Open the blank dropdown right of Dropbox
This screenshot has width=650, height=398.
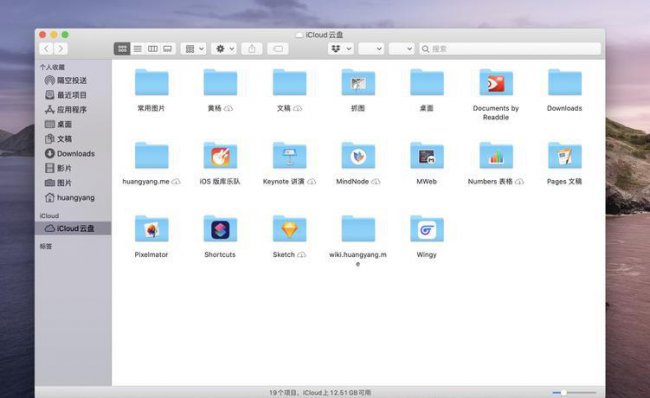click(x=371, y=49)
